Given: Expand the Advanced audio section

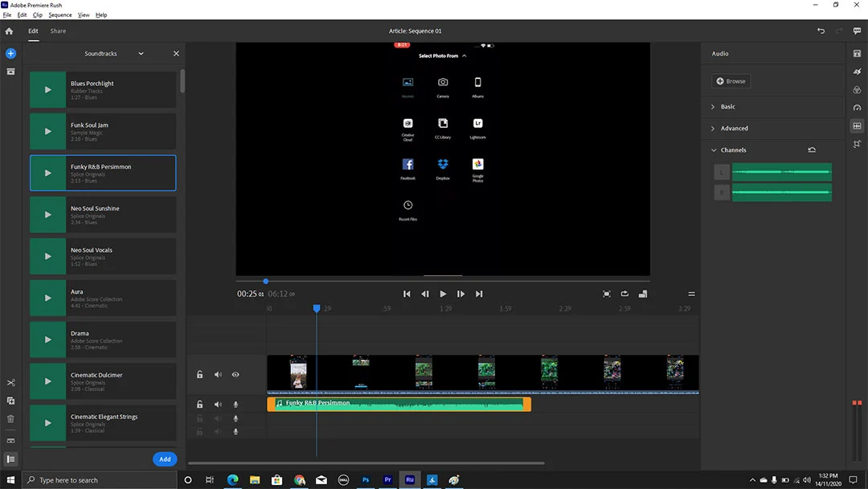Looking at the screenshot, I should tap(713, 129).
